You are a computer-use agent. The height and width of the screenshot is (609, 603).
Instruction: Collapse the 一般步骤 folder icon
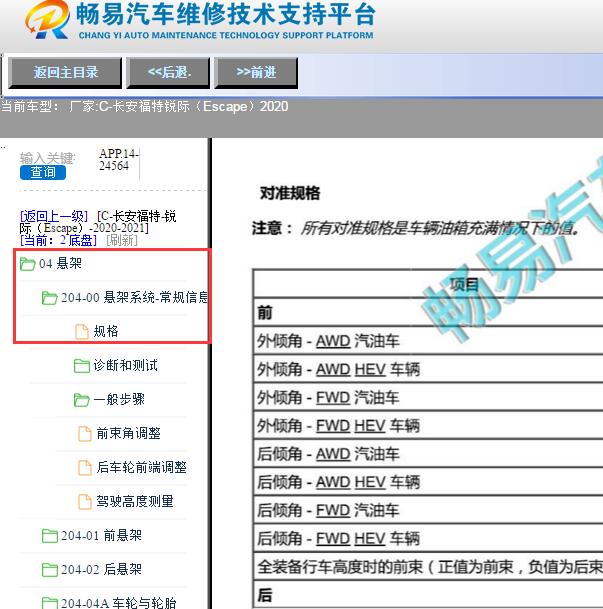pos(82,400)
